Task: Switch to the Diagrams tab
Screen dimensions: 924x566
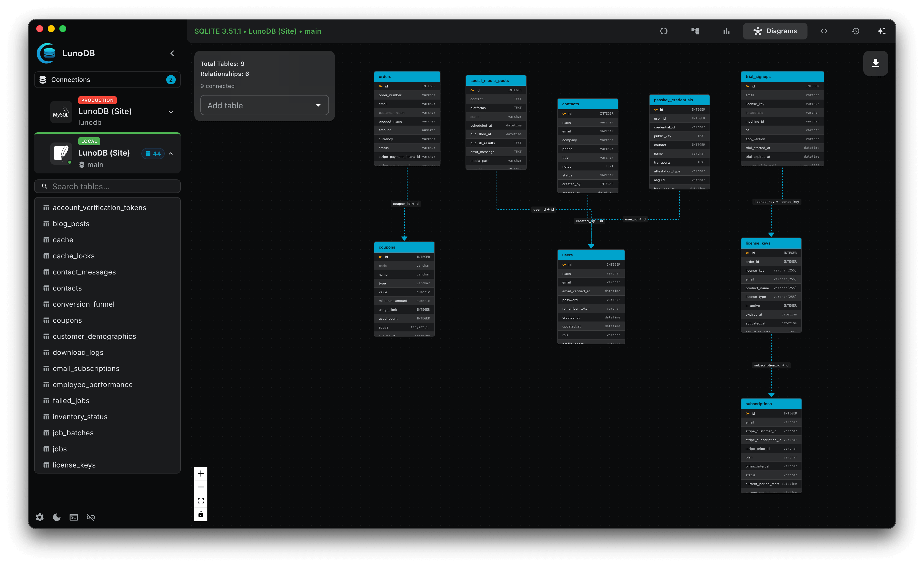Action: 775,31
